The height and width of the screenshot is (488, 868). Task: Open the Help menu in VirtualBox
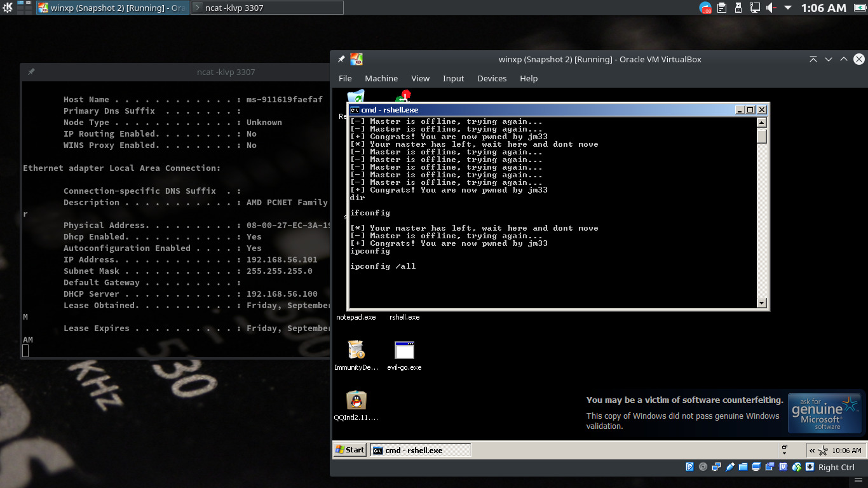529,78
